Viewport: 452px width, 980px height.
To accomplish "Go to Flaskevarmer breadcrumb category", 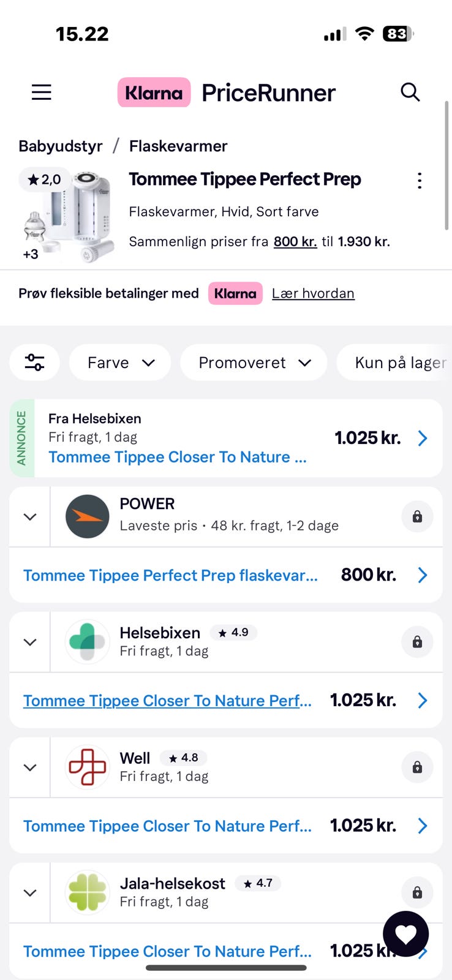I will pos(178,146).
